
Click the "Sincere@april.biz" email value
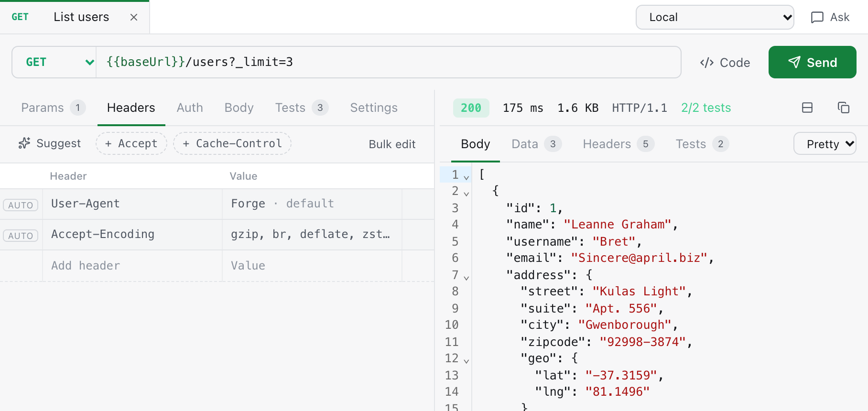click(x=639, y=258)
